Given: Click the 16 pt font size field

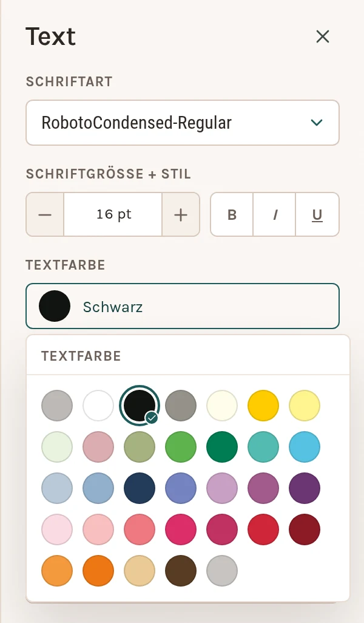Looking at the screenshot, I should 113,214.
